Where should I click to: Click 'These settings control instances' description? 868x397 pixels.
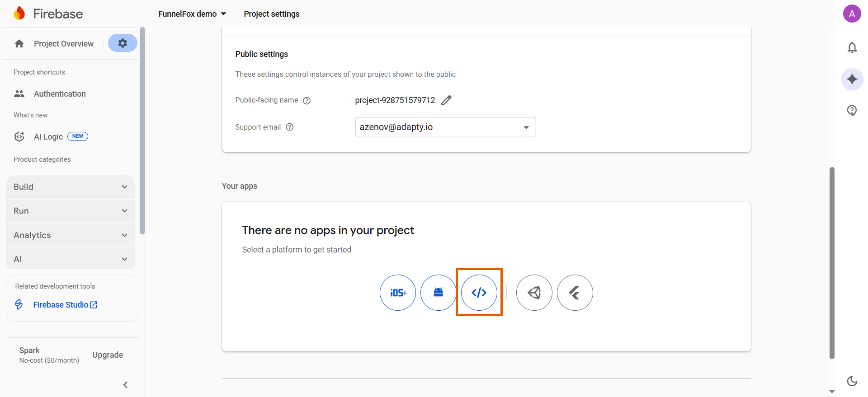tap(345, 75)
